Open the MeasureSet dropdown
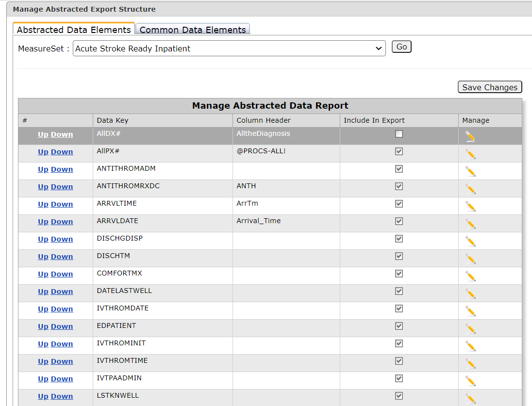532x406 pixels. pos(229,49)
